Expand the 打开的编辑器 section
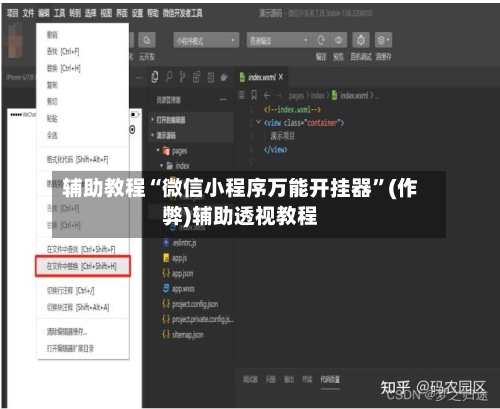 [191, 120]
